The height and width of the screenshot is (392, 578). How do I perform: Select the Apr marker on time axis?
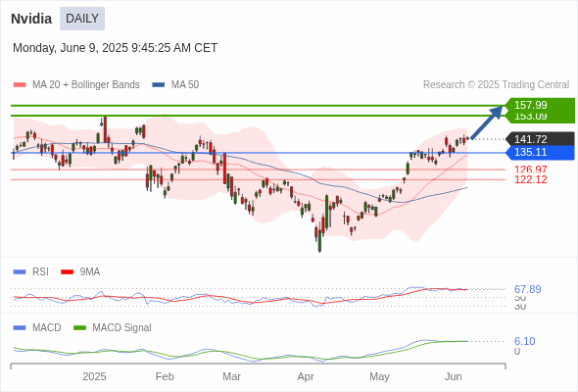[x=306, y=376]
